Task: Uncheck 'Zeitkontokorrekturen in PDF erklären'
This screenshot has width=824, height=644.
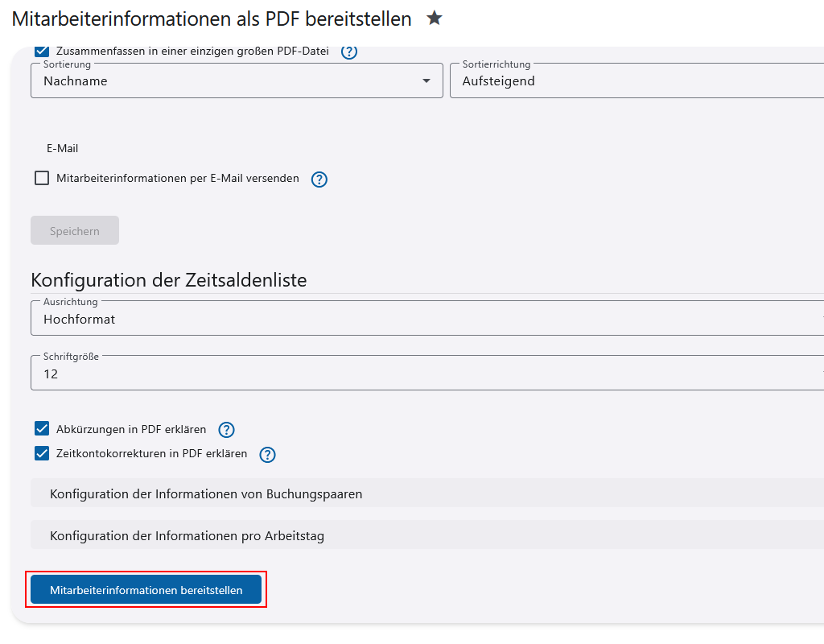Action: [42, 453]
